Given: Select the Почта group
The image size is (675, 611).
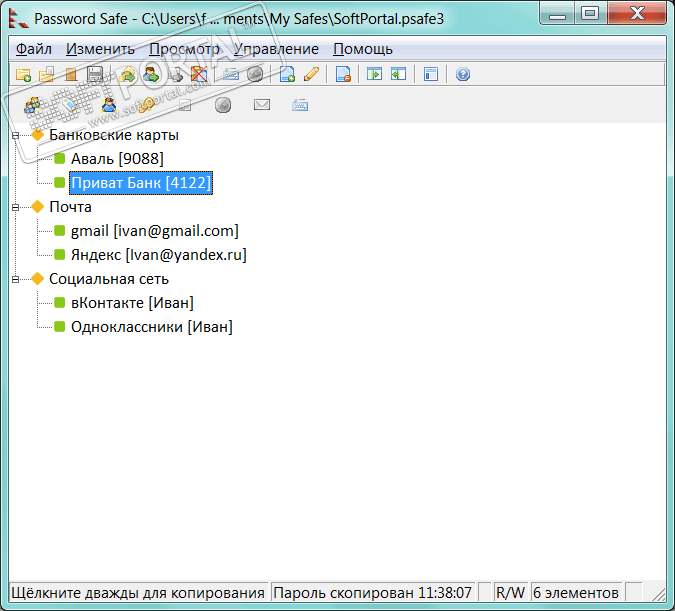Looking at the screenshot, I should (70, 207).
